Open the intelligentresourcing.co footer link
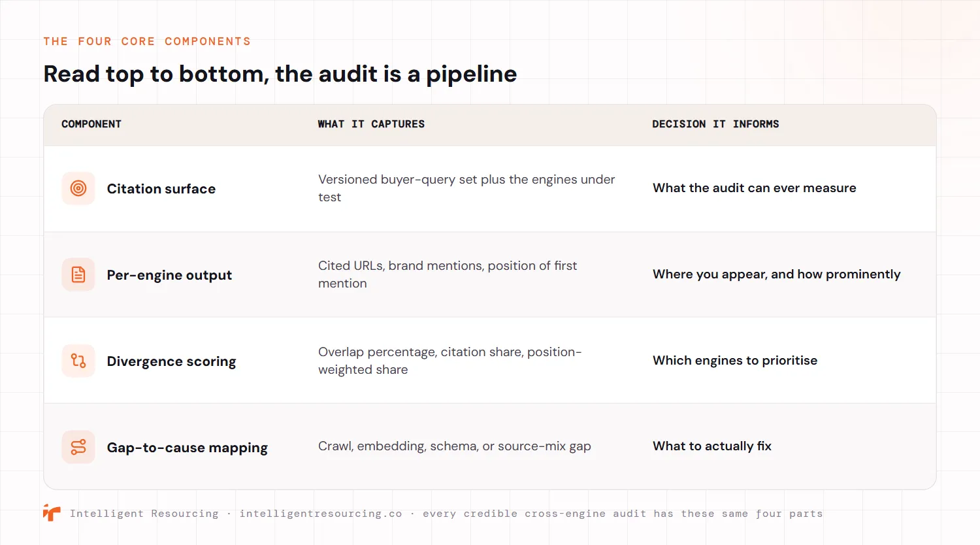 pyautogui.click(x=321, y=514)
